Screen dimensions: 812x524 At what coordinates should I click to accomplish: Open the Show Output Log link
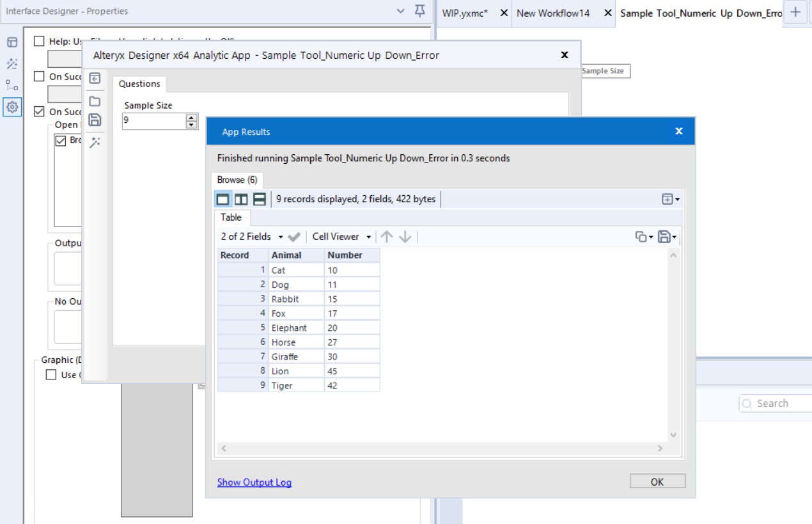254,482
